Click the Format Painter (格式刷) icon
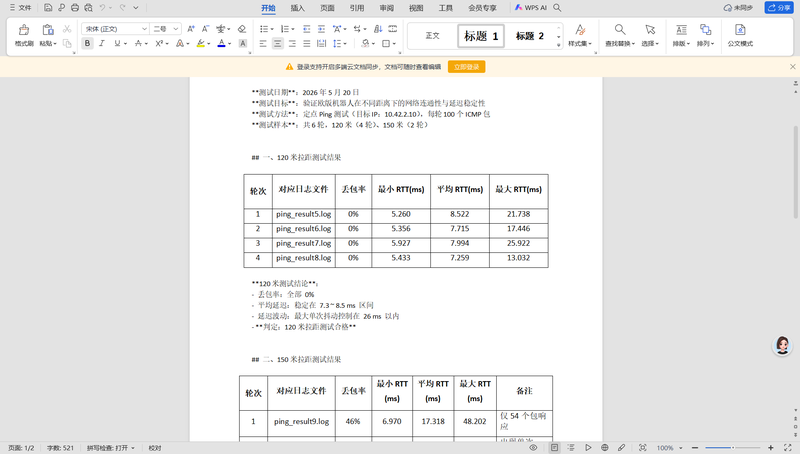800x454 pixels. [24, 30]
